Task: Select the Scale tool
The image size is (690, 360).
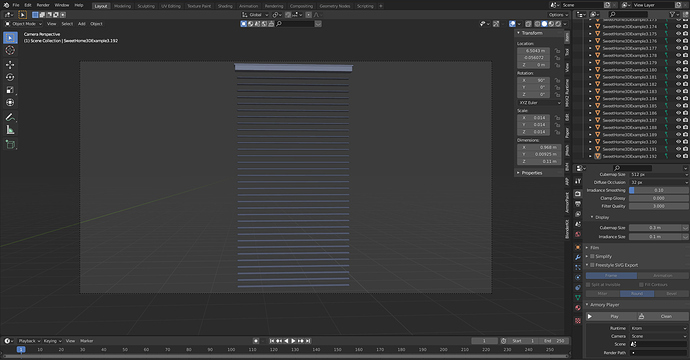Action: pyautogui.click(x=10, y=90)
